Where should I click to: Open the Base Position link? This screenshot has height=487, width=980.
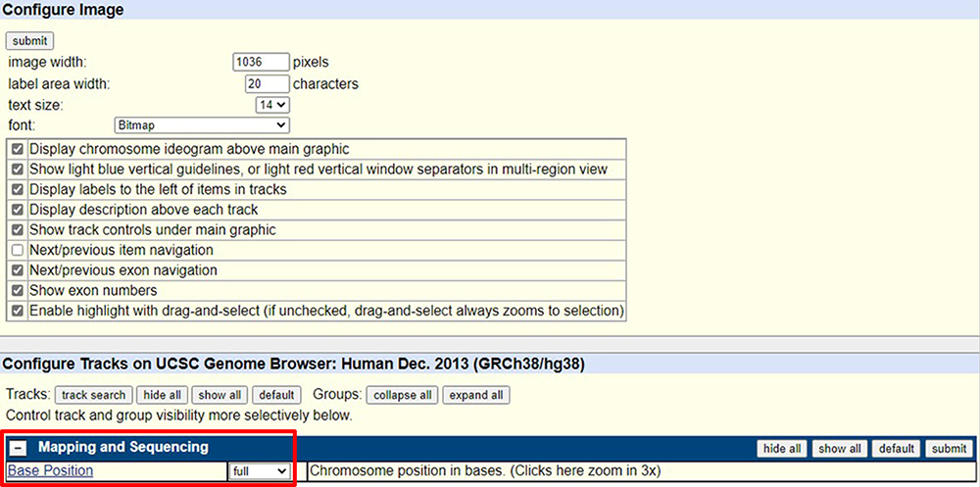click(x=50, y=471)
